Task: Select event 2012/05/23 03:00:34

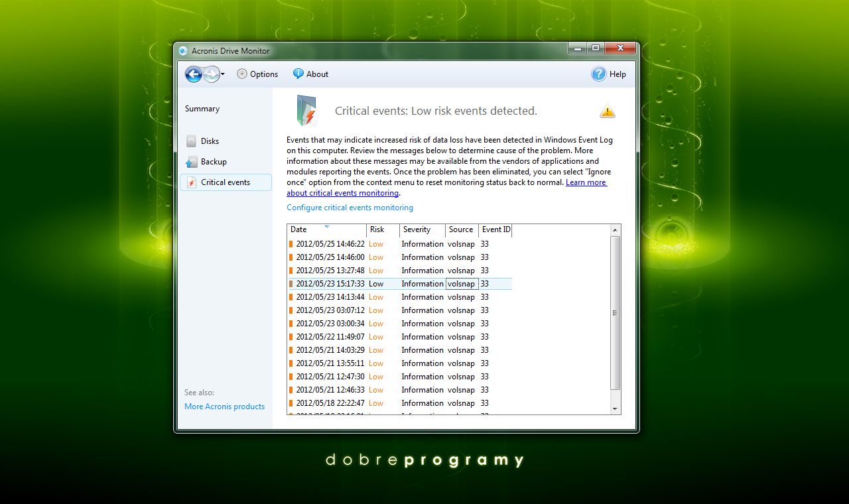Action: [399, 324]
